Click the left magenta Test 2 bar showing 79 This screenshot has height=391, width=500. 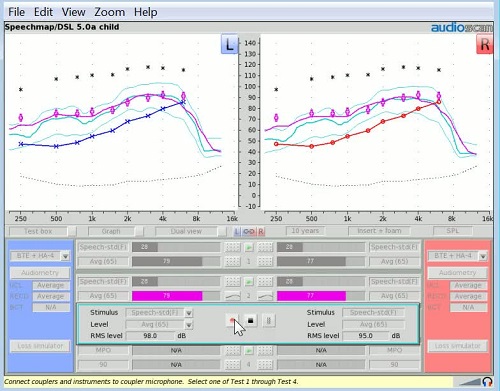pos(167,296)
